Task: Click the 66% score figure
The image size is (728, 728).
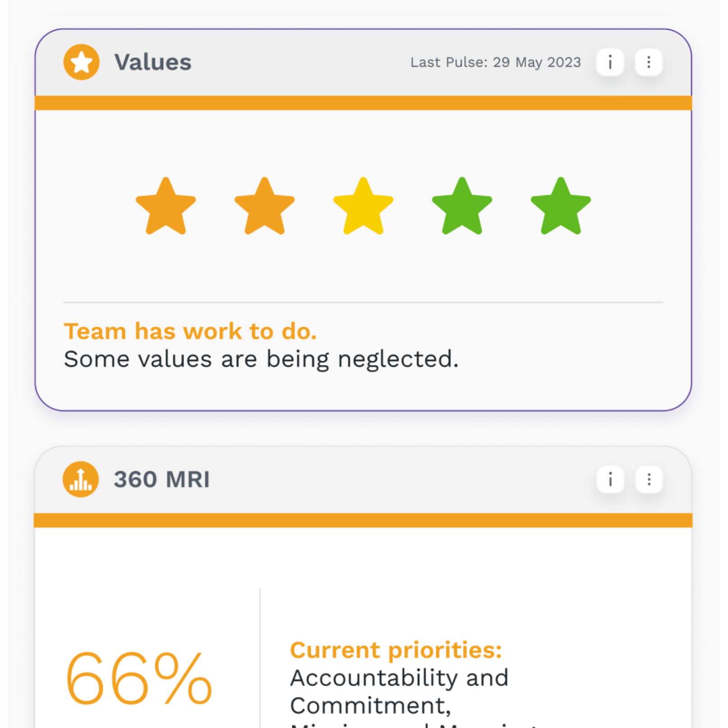Action: (x=138, y=678)
